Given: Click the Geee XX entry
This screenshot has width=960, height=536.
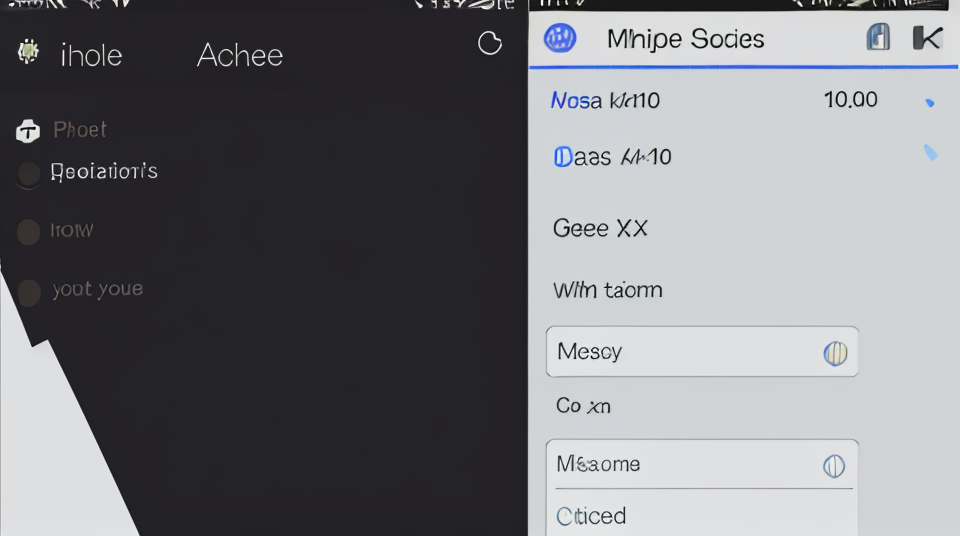Looking at the screenshot, I should click(x=600, y=228).
